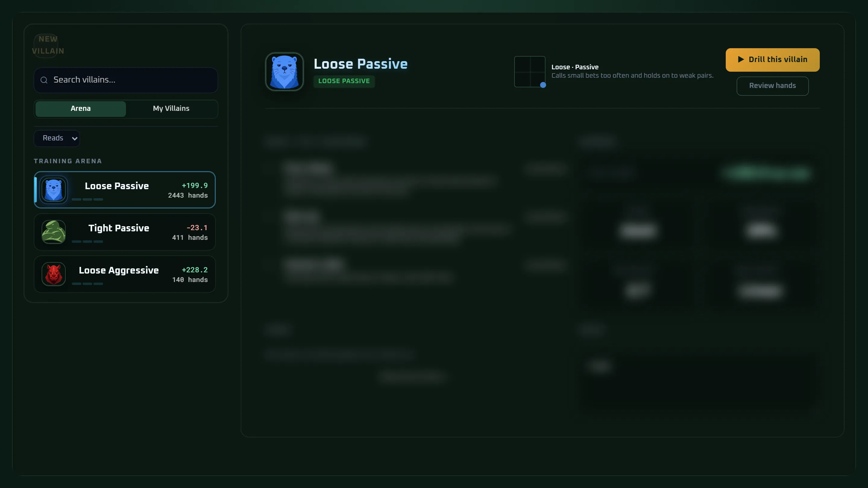Click the blue otter avatar in the header

tap(285, 72)
